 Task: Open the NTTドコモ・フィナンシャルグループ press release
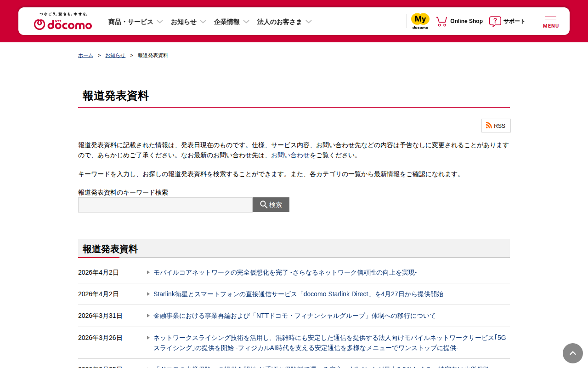pos(294,316)
